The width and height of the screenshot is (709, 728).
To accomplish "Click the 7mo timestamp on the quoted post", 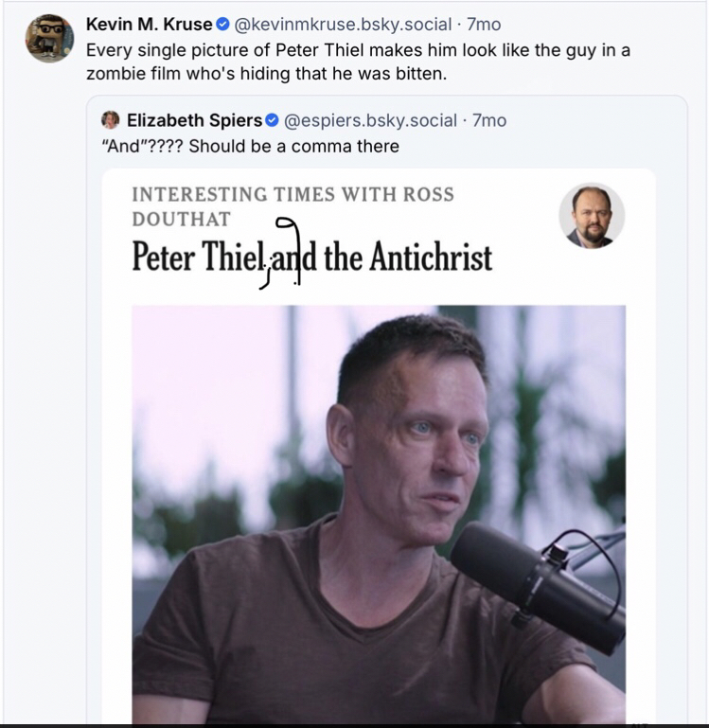I will [x=489, y=120].
